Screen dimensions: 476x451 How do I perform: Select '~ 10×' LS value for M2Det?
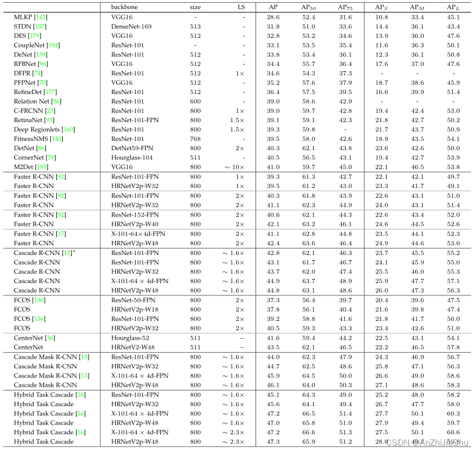pyautogui.click(x=234, y=167)
